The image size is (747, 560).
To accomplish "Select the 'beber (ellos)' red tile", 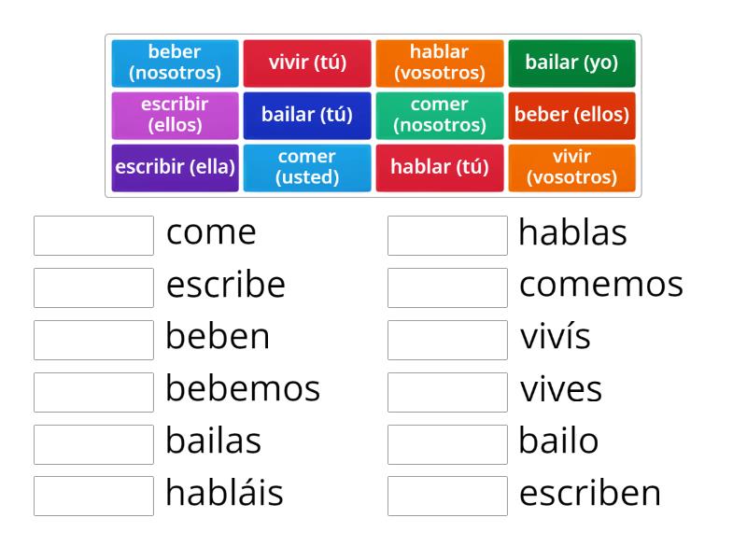I will (571, 115).
